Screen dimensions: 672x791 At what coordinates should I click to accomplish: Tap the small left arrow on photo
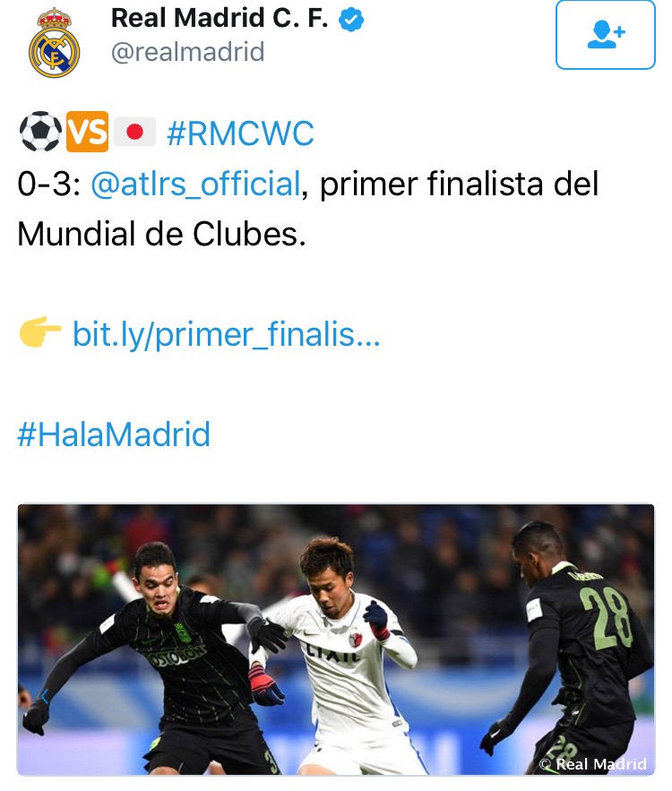45,697
